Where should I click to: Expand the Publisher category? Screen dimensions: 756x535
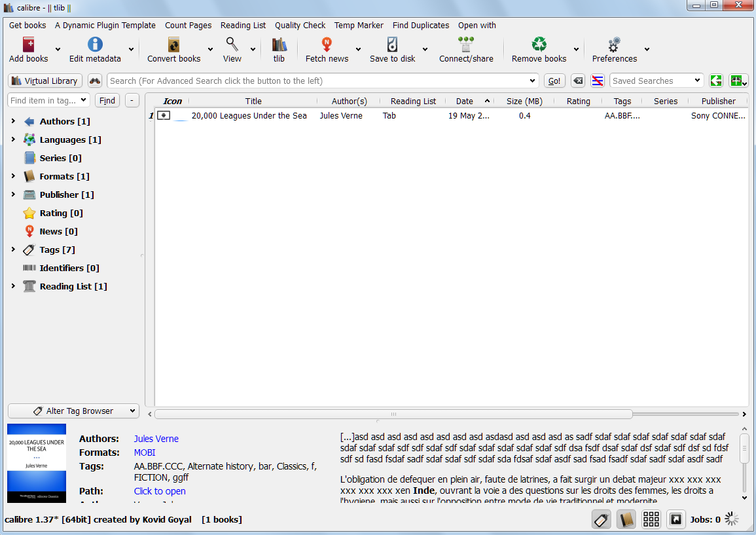coord(14,194)
